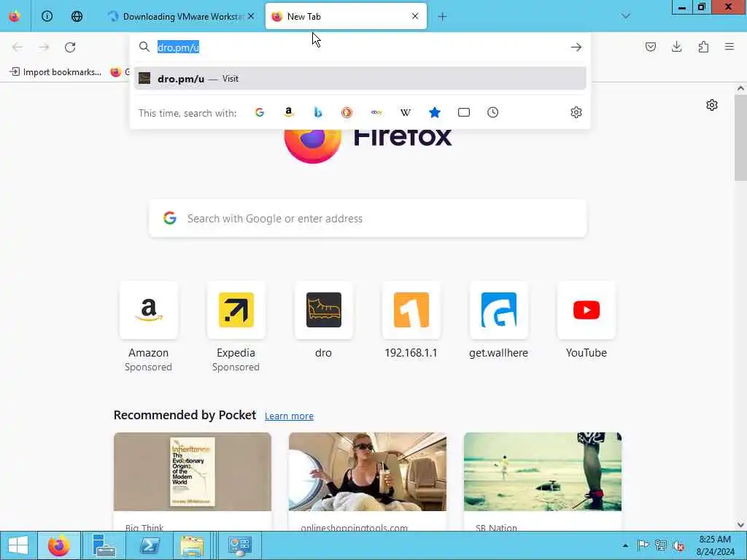Expand the list all tabs chevron
Screen dimensions: 747x560
tap(625, 16)
